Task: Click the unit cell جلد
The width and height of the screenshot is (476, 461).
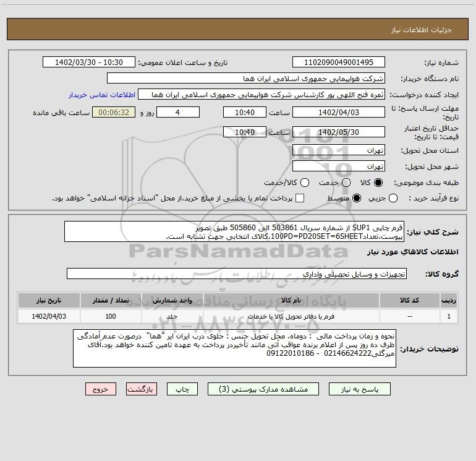Action: coord(172,316)
